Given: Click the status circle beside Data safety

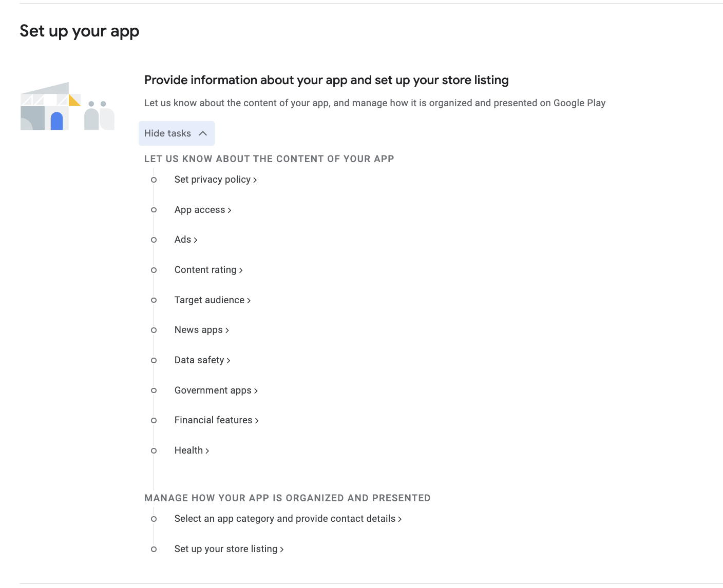Looking at the screenshot, I should 154,361.
